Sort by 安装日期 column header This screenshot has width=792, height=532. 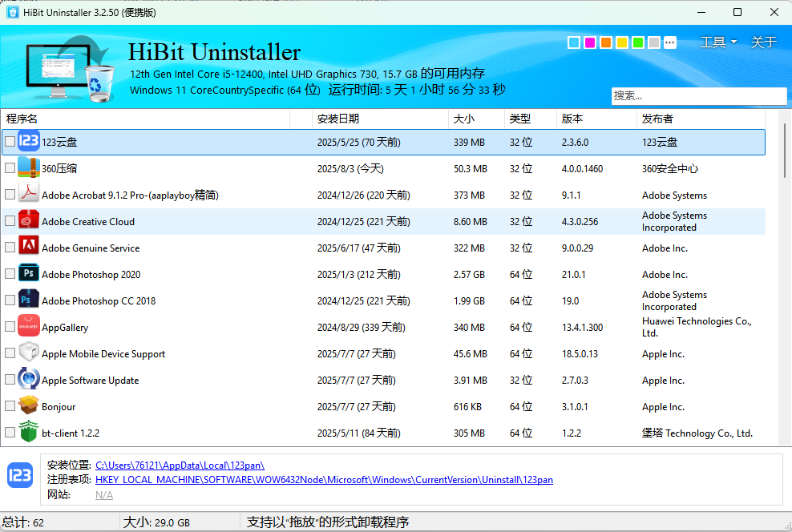coord(380,119)
